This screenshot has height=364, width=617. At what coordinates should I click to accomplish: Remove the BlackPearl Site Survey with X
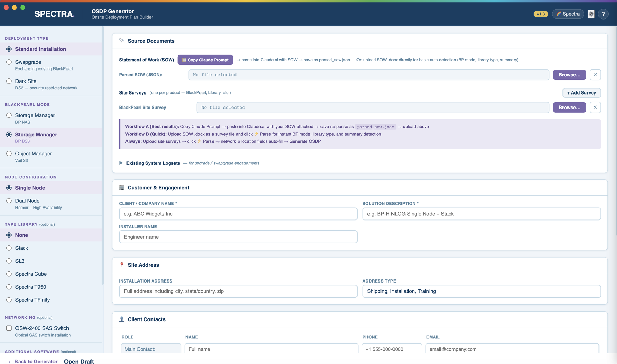point(595,108)
